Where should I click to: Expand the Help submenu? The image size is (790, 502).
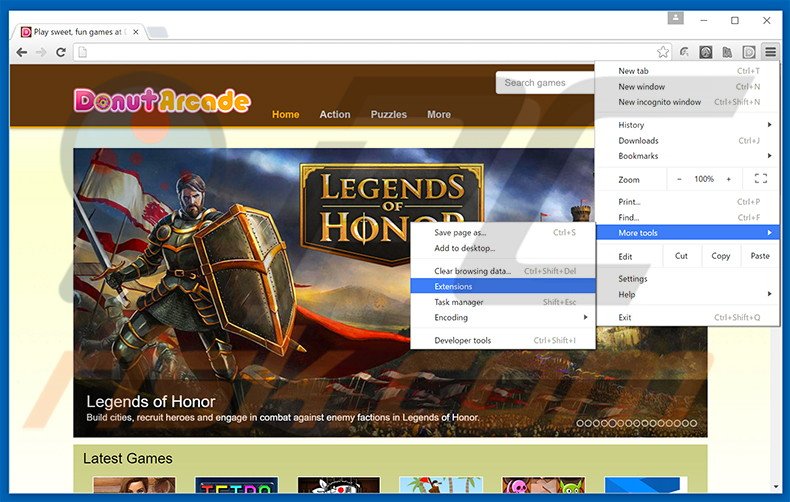click(688, 294)
